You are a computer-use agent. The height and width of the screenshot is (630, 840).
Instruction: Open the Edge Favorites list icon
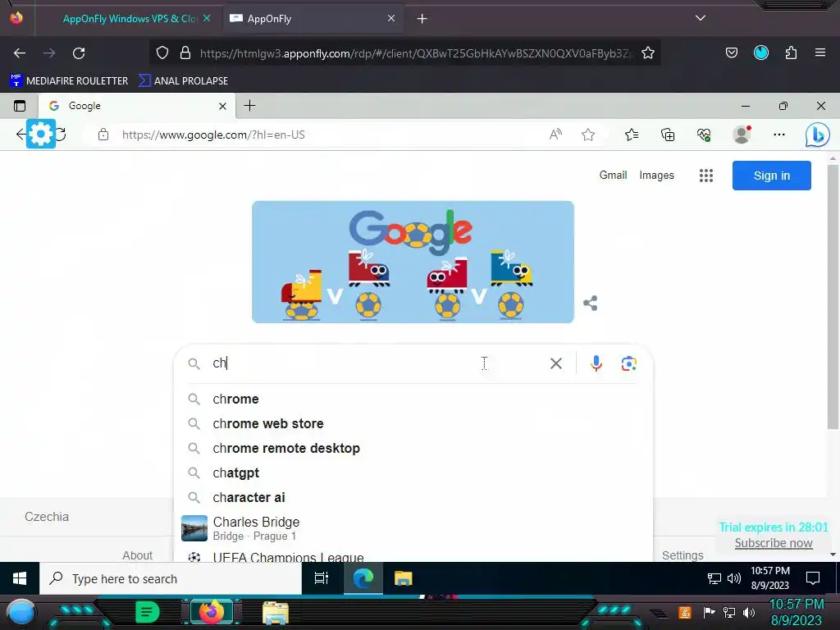632,135
